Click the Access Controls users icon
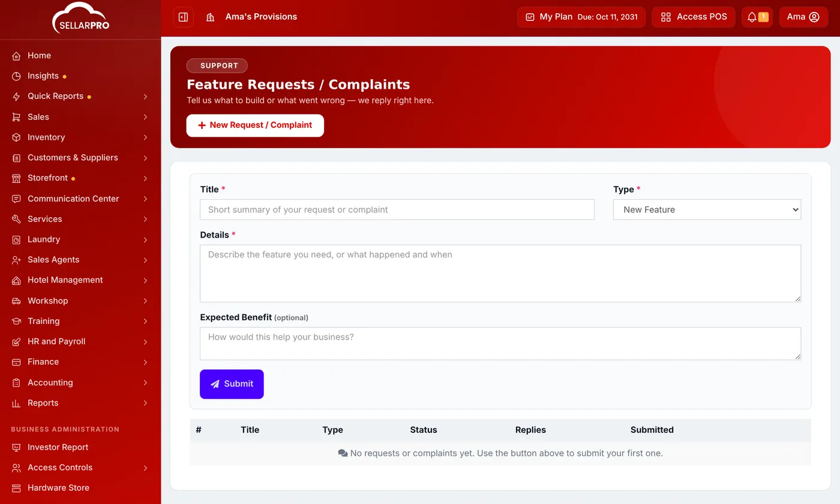 pos(16,467)
